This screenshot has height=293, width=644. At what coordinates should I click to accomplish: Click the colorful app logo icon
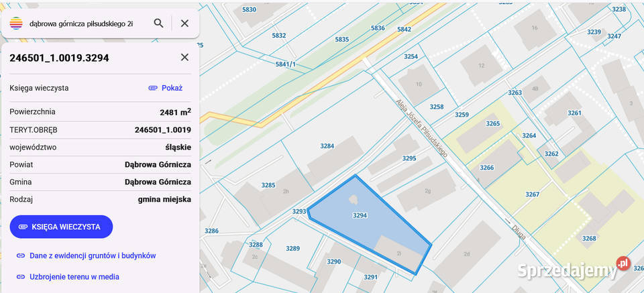(16, 23)
